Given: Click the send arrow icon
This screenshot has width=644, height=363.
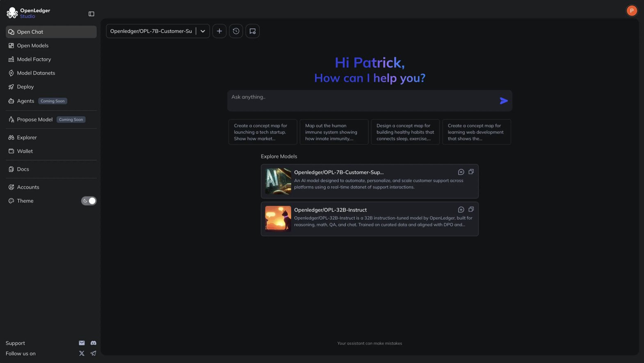Looking at the screenshot, I should point(504,101).
